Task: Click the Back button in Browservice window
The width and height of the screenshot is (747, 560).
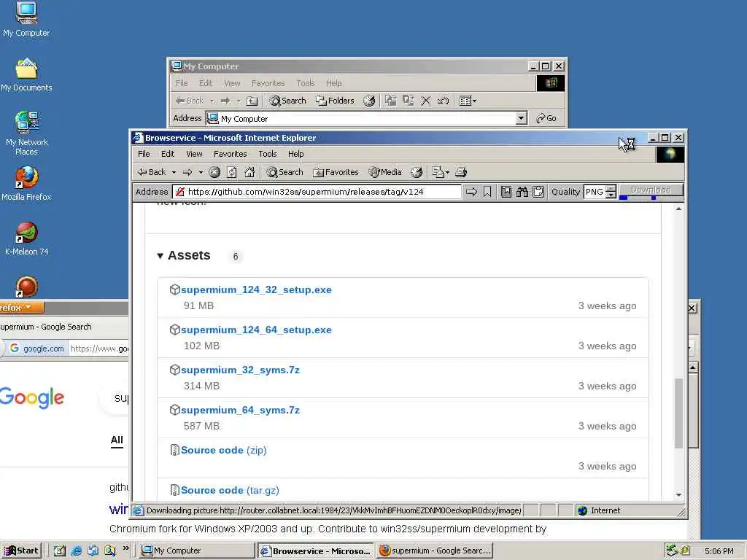Action: pyautogui.click(x=152, y=172)
